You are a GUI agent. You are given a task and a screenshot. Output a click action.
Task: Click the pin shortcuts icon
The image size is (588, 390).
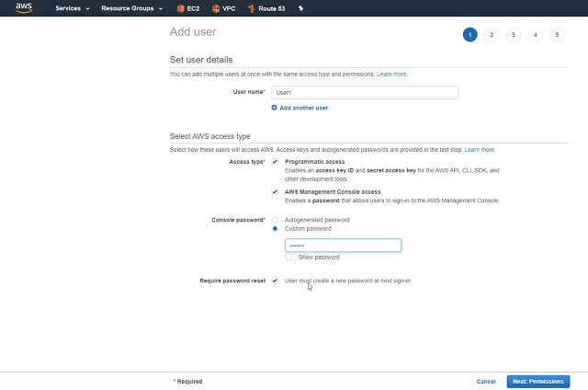pyautogui.click(x=300, y=8)
